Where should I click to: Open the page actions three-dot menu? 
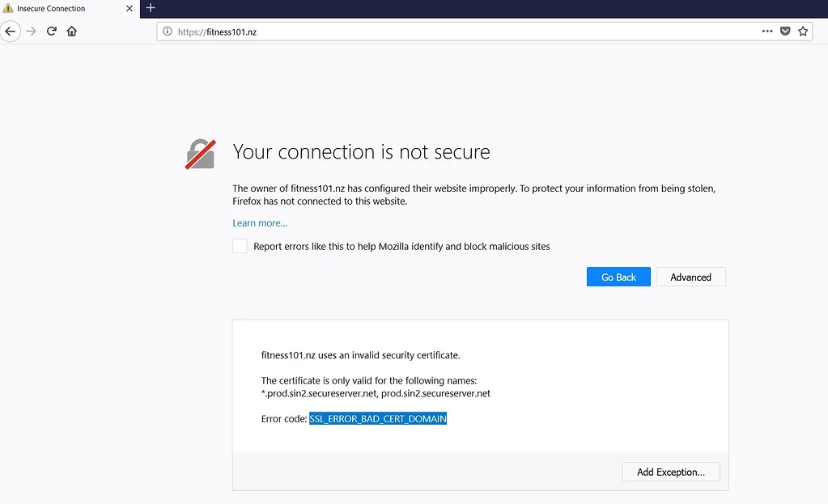pos(767,32)
